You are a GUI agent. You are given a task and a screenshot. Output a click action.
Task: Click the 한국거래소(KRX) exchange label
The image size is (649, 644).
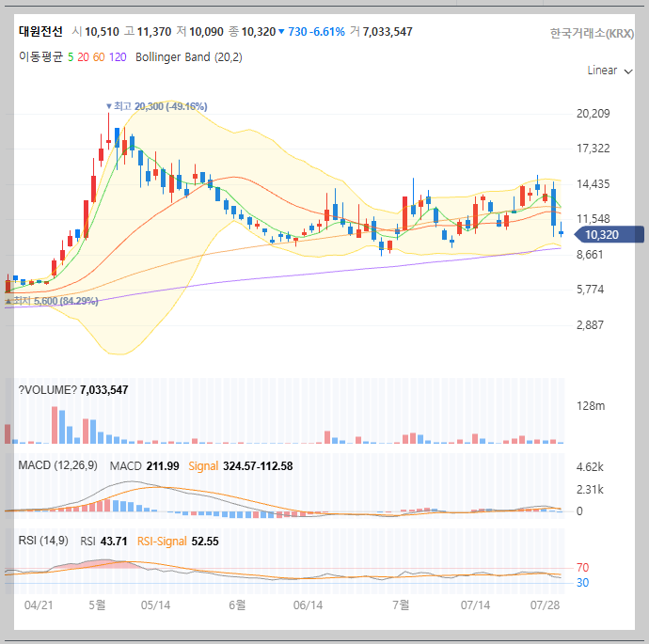(x=592, y=34)
